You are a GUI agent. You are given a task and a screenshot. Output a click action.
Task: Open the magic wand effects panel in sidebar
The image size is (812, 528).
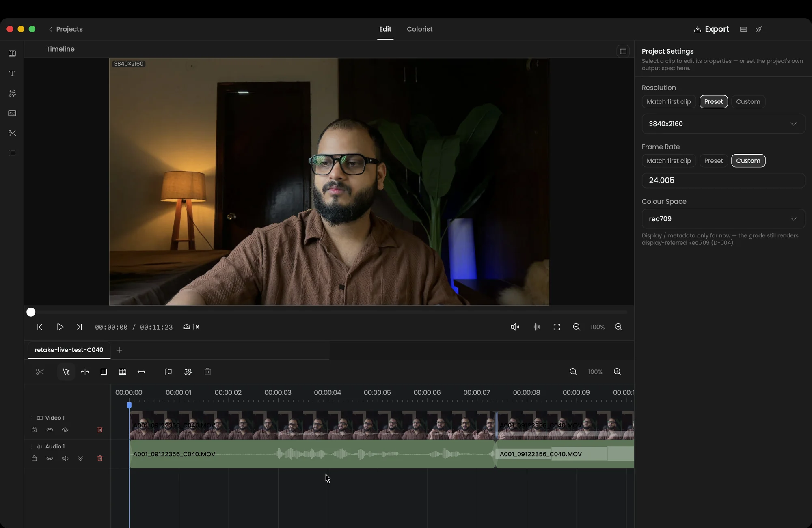click(12, 93)
